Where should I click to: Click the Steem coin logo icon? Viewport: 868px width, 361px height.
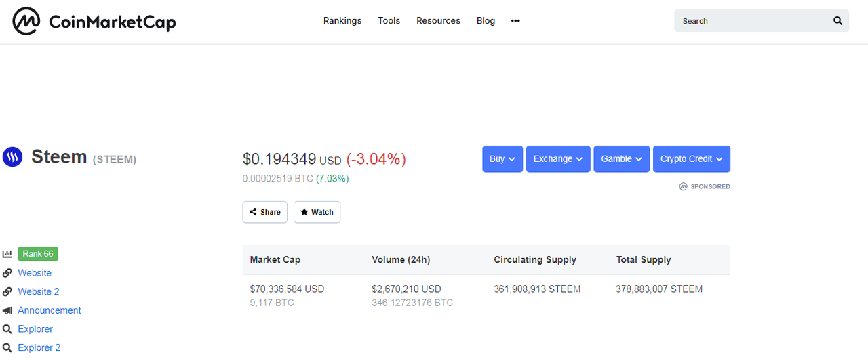(12, 157)
